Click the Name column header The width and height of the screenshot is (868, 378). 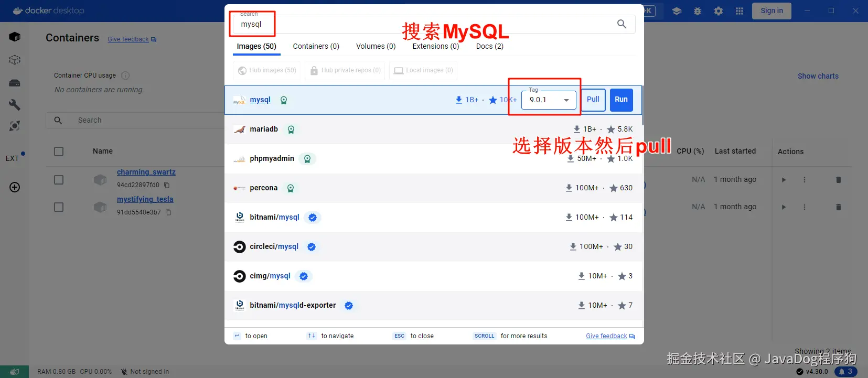click(x=103, y=151)
